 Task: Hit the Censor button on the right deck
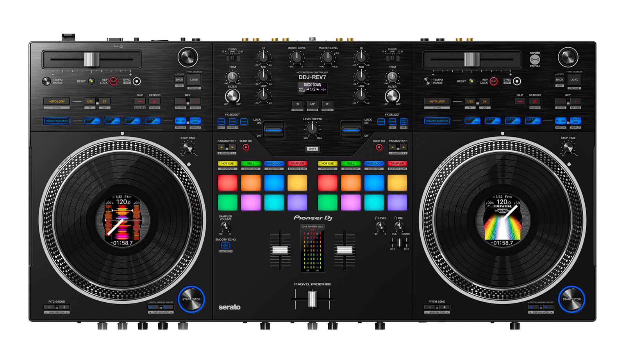tap(535, 102)
